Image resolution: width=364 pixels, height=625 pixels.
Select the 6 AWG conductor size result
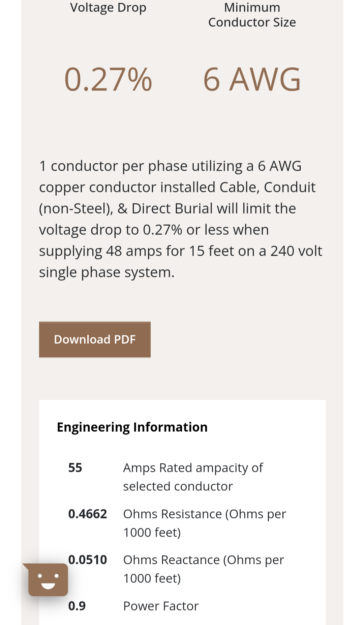(x=252, y=80)
